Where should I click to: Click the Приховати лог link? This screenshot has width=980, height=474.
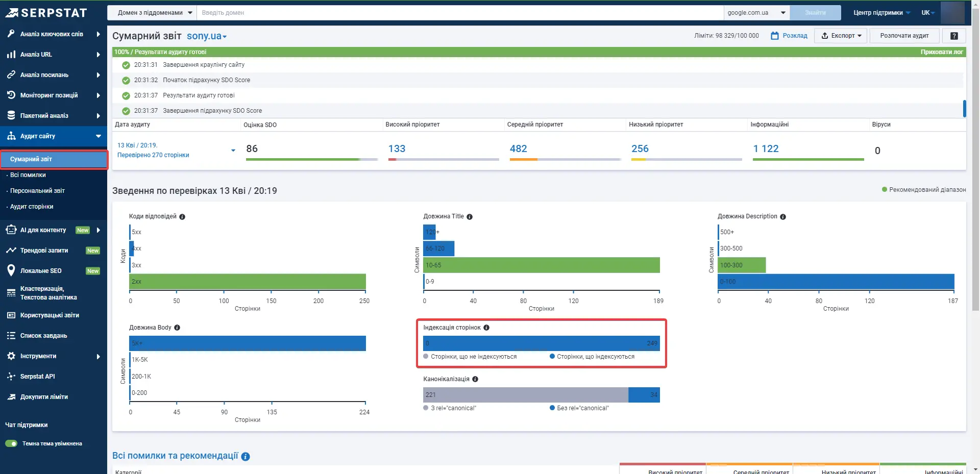coord(942,52)
